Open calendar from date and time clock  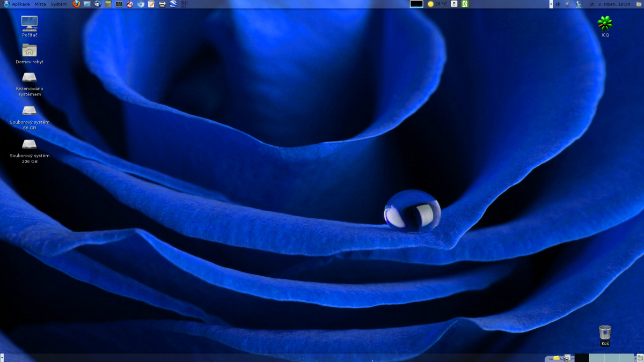coord(610,4)
